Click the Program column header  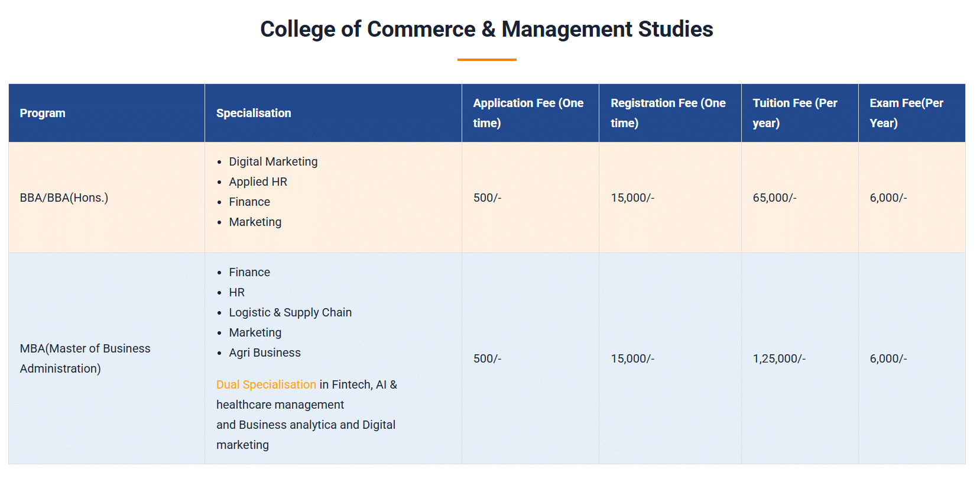tap(43, 113)
